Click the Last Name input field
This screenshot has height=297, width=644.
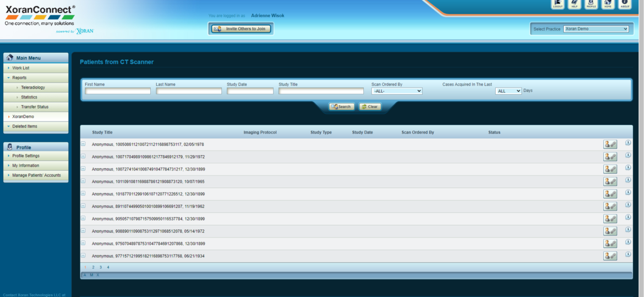pyautogui.click(x=189, y=91)
